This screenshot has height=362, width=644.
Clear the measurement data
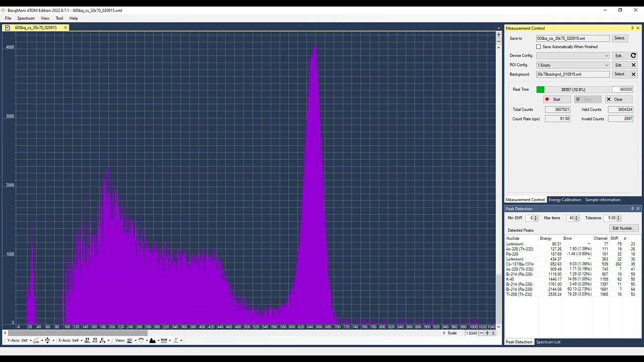pyautogui.click(x=618, y=100)
